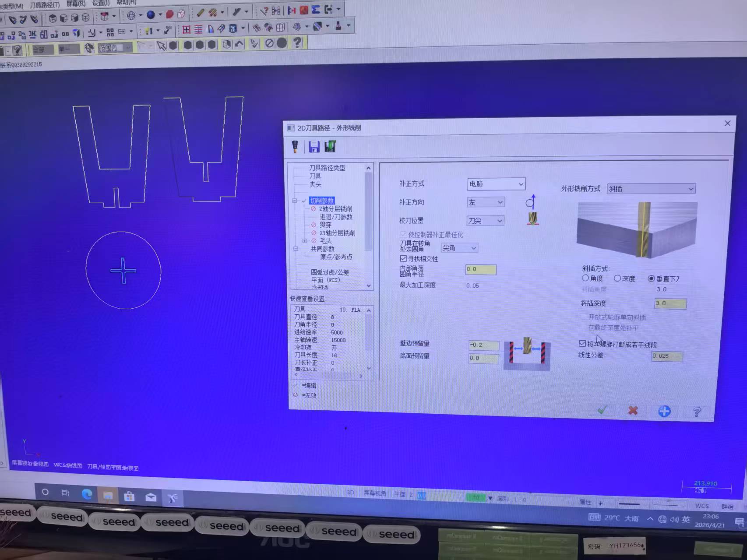Open the 补正方向 dropdown showing 左
The width and height of the screenshot is (747, 560).
486,202
